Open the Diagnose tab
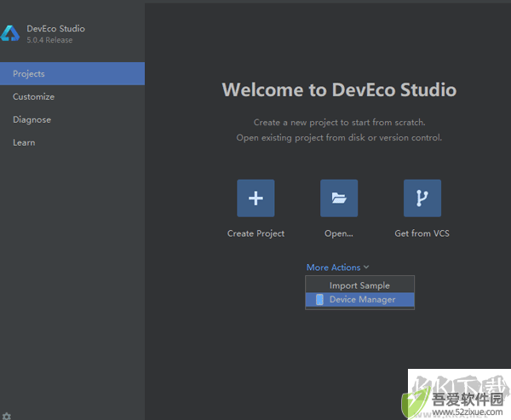The height and width of the screenshot is (420, 511). pyautogui.click(x=72, y=119)
